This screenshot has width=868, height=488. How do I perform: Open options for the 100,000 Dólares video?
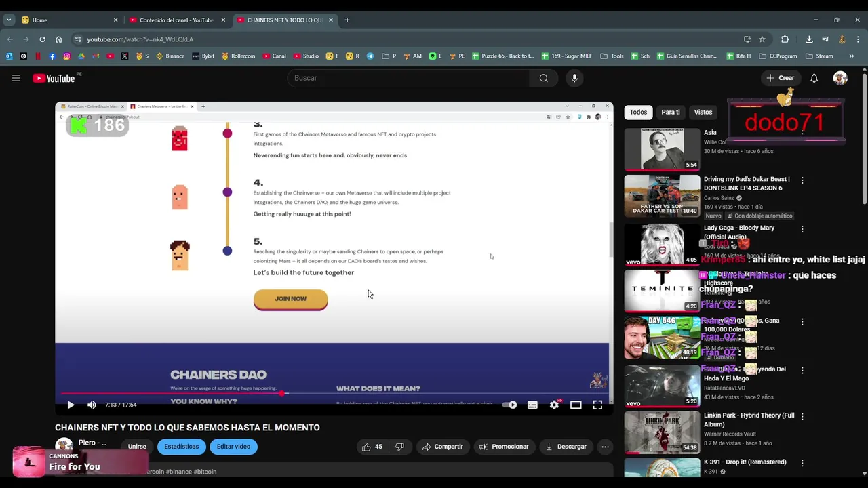tap(802, 321)
